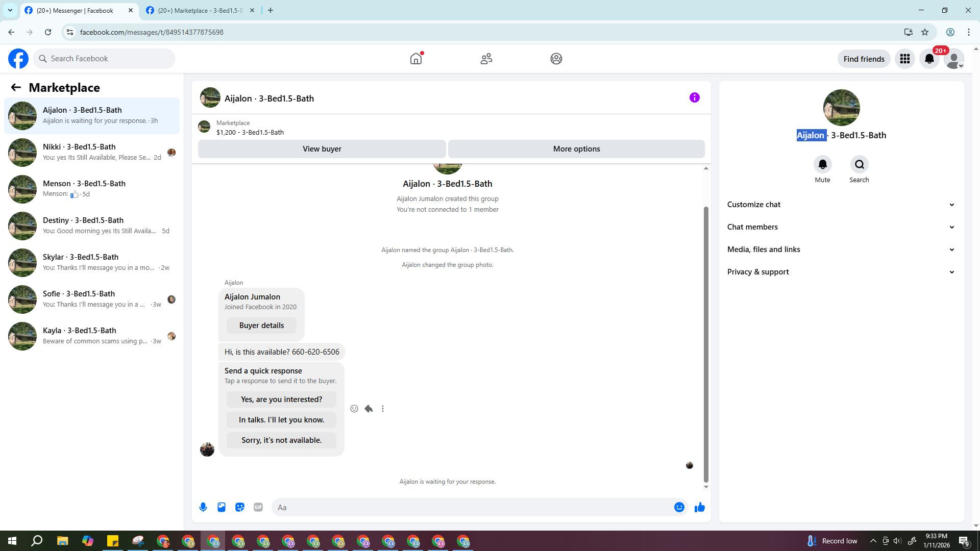This screenshot has height=551, width=980.
Task: Click the back arrow beside Marketplace
Action: click(16, 88)
